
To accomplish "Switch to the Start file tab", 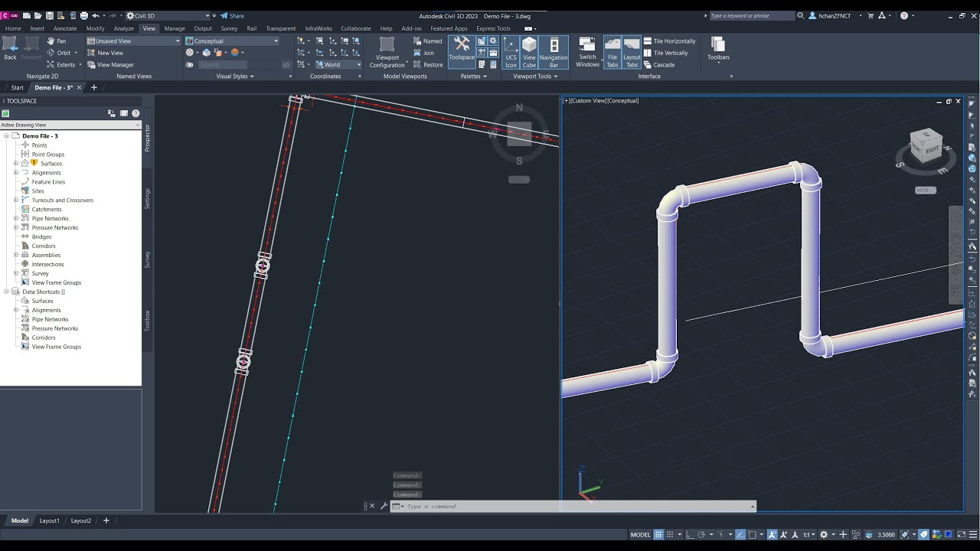I will [17, 88].
